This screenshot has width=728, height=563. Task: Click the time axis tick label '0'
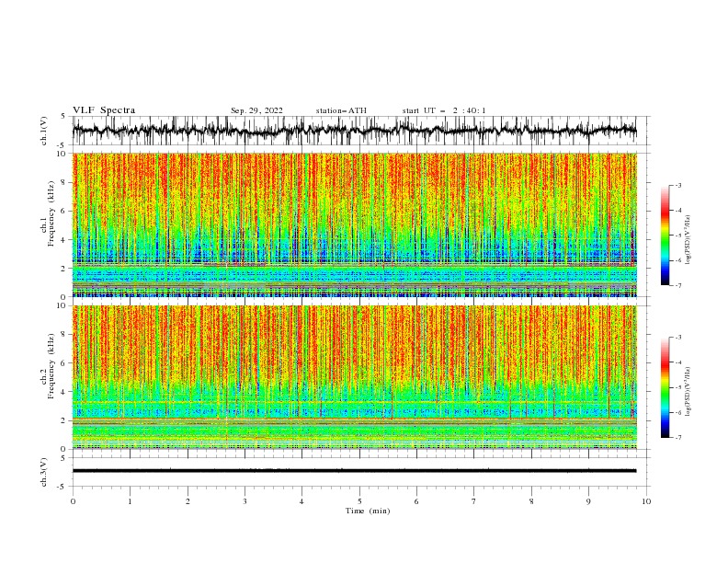pos(73,501)
